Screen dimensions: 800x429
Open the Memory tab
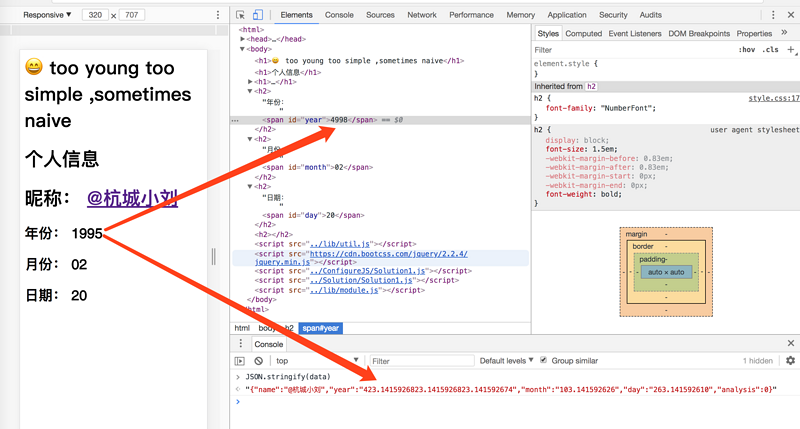[520, 15]
